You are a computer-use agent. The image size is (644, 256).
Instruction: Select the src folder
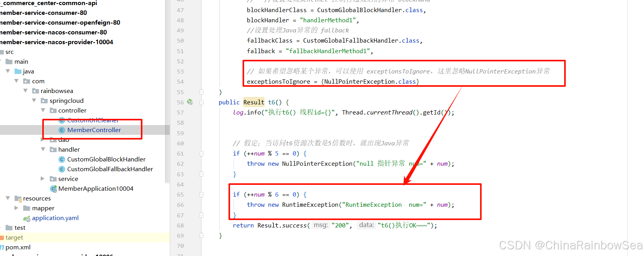[x=9, y=52]
